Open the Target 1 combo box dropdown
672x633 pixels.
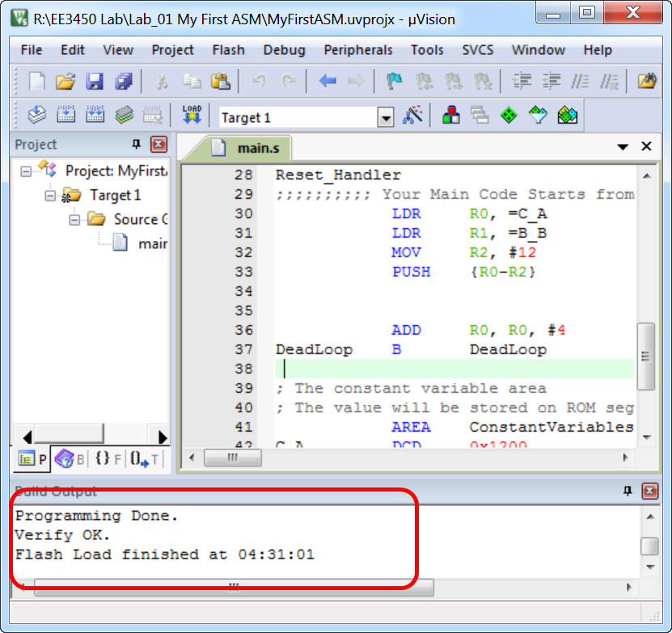pyautogui.click(x=386, y=117)
